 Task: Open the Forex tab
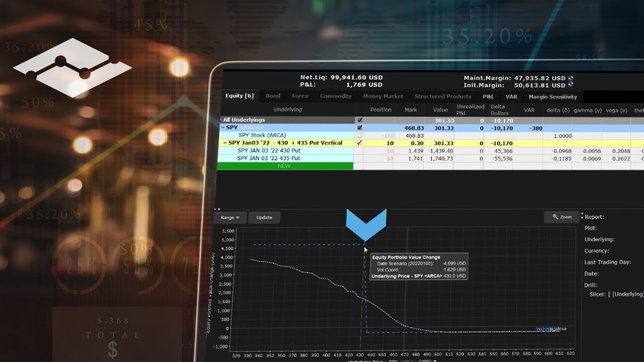coord(300,96)
